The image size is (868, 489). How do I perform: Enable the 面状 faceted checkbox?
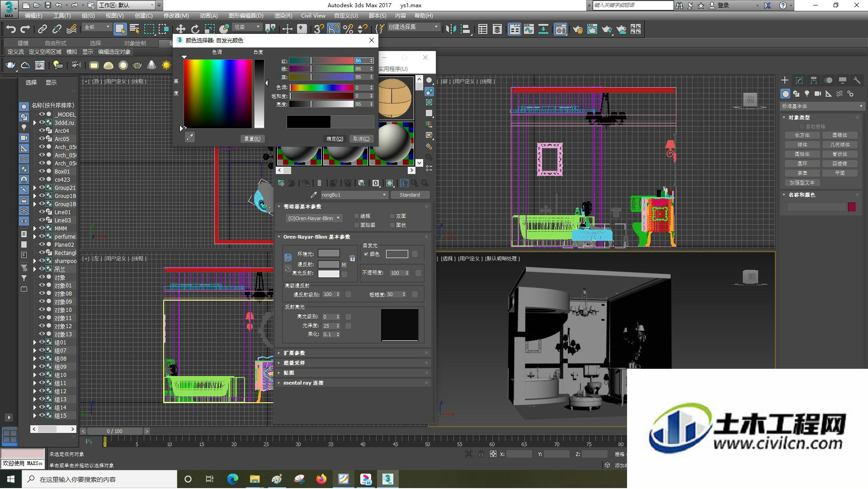(x=392, y=225)
